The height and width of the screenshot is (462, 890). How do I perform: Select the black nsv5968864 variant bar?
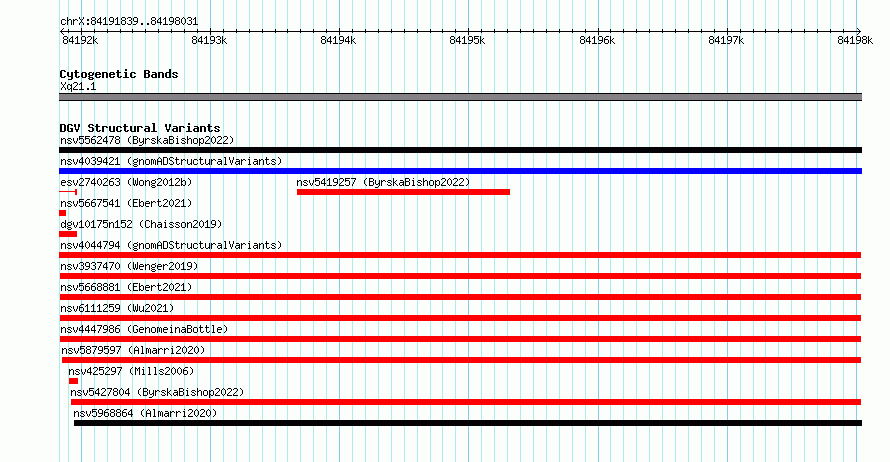pyautogui.click(x=468, y=423)
